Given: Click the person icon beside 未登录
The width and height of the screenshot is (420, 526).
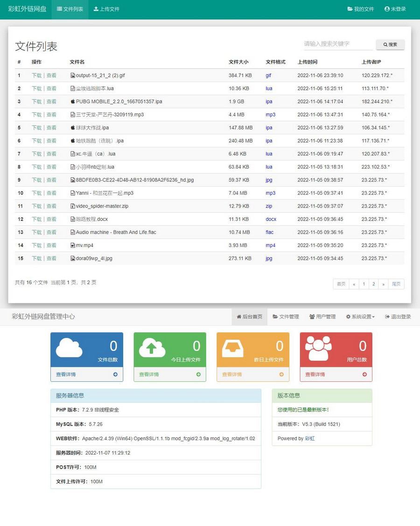Looking at the screenshot, I should pyautogui.click(x=386, y=8).
